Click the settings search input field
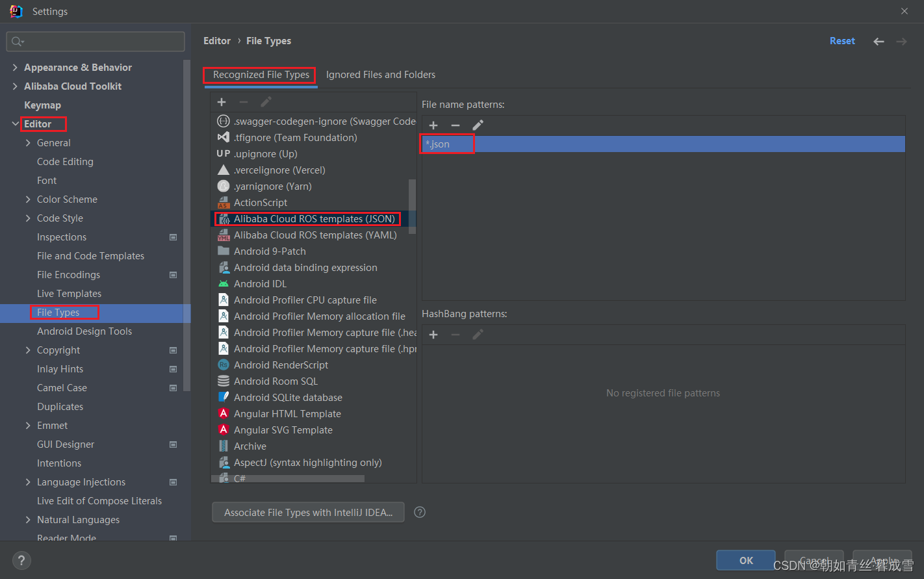924x579 pixels. [x=96, y=42]
